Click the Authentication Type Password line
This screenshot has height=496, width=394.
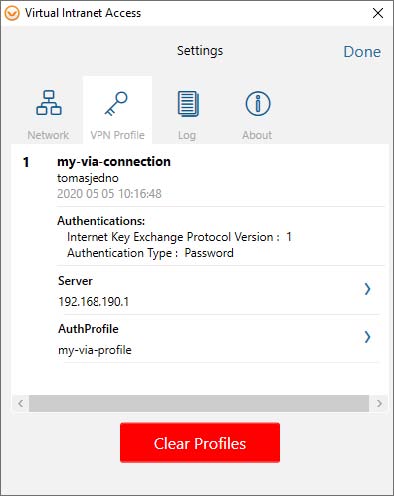point(150,253)
